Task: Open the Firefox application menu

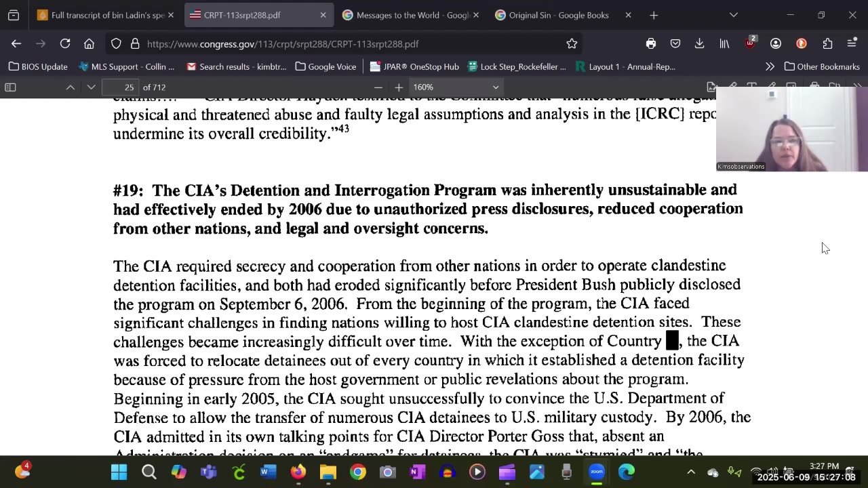Action: (852, 43)
